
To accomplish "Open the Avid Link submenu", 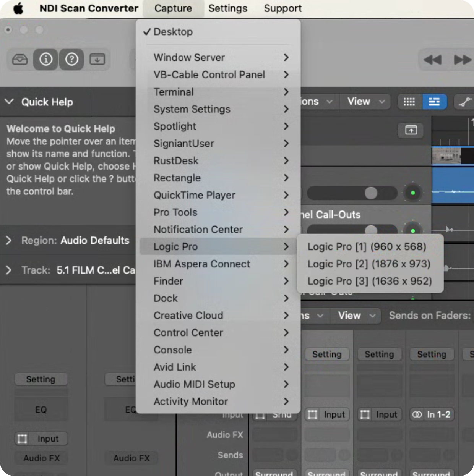I will pyautogui.click(x=218, y=367).
